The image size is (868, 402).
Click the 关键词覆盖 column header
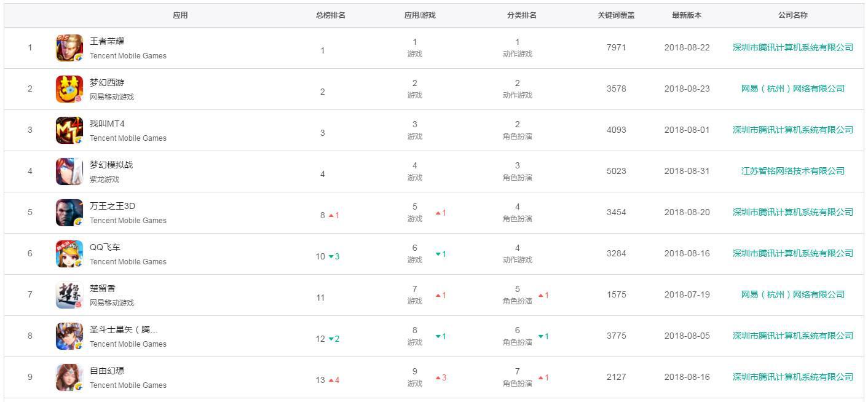[x=616, y=15]
